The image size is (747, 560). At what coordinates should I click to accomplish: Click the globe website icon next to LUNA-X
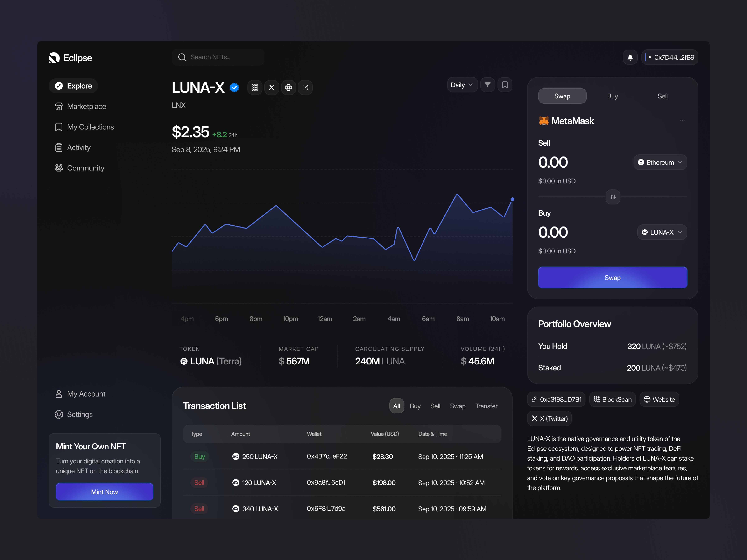pos(288,87)
